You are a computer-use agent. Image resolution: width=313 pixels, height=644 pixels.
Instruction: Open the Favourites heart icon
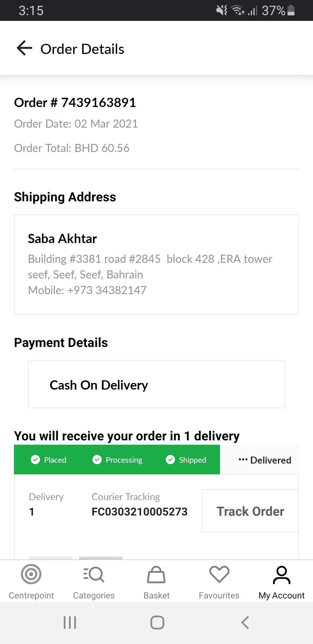[x=219, y=574]
